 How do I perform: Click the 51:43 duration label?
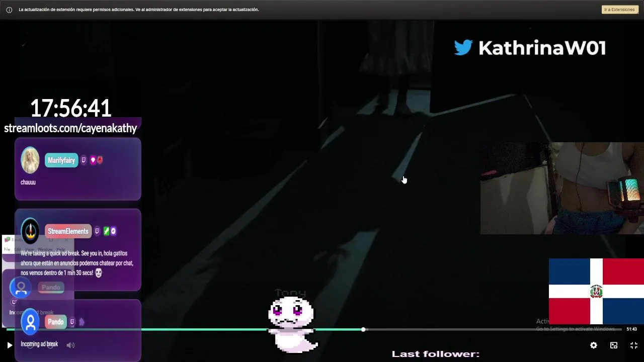[x=631, y=329]
